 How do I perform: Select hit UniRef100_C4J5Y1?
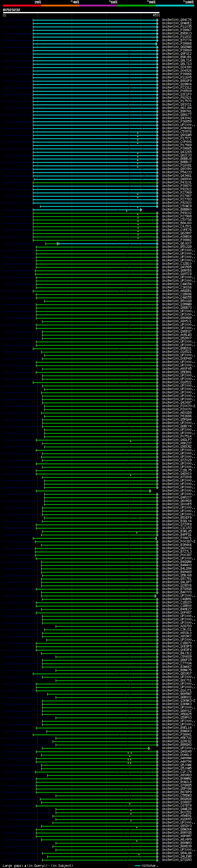[177, 226]
